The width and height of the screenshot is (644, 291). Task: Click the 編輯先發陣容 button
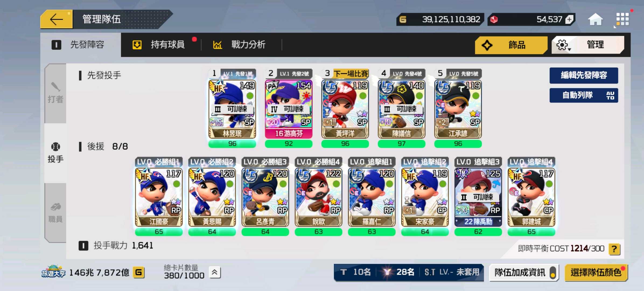tap(584, 75)
